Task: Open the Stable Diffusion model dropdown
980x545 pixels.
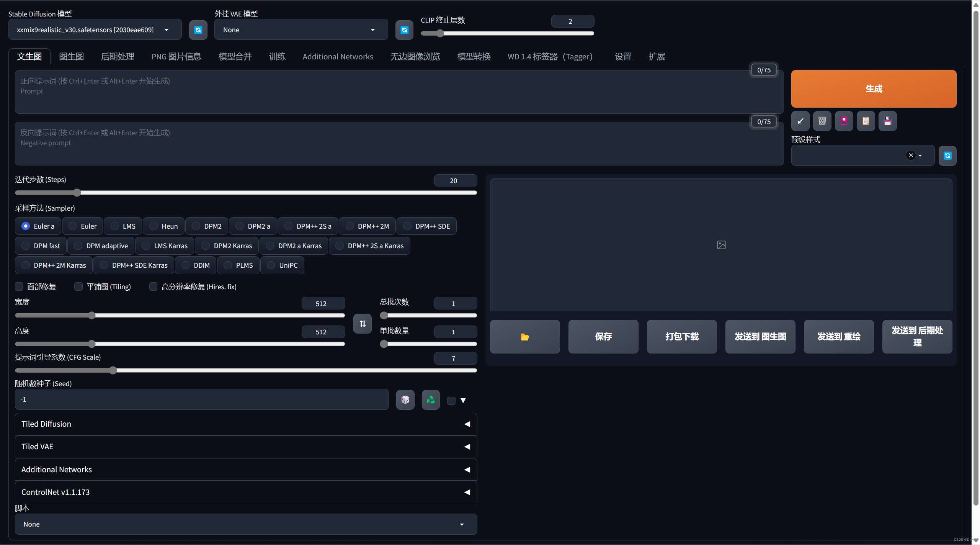Action: click(95, 30)
